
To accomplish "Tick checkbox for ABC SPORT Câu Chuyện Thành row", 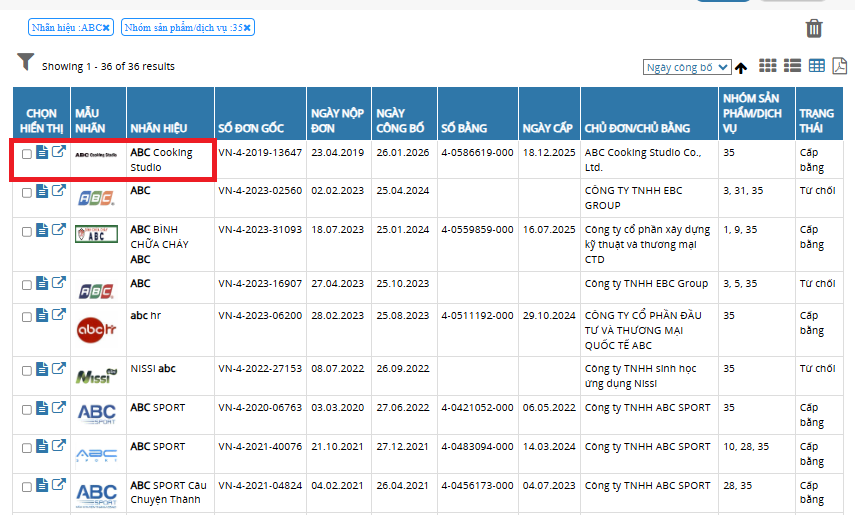I will pos(26,487).
